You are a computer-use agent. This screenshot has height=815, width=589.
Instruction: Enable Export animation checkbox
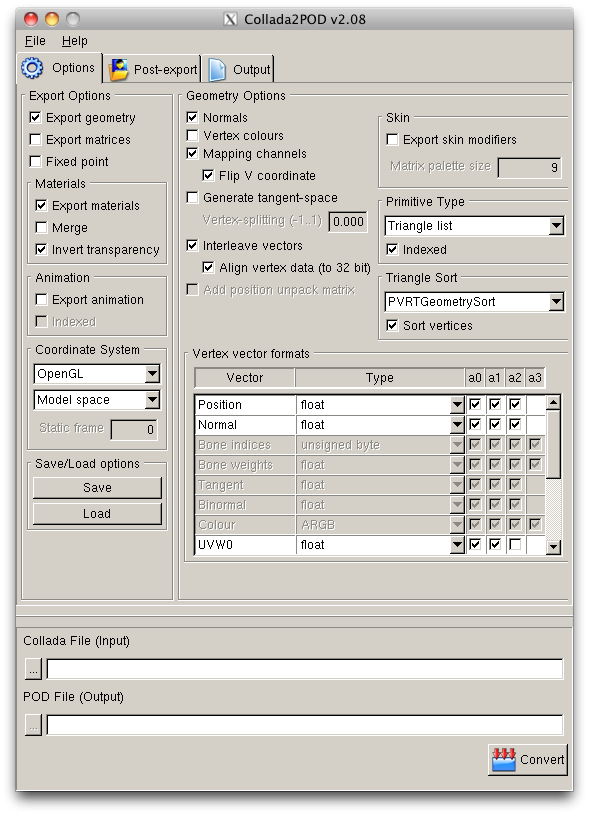pos(41,299)
